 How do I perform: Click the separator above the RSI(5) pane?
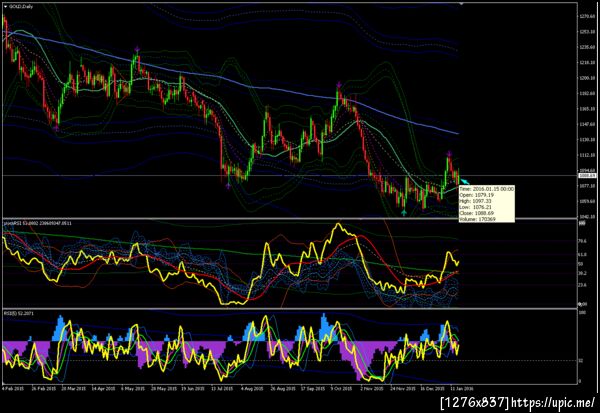click(x=290, y=309)
